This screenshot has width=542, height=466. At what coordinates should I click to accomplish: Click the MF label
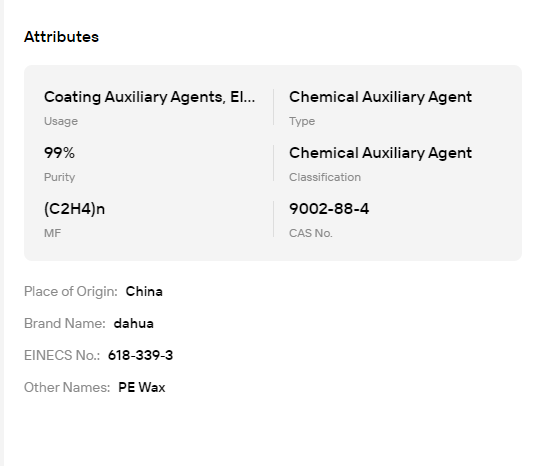coord(52,233)
